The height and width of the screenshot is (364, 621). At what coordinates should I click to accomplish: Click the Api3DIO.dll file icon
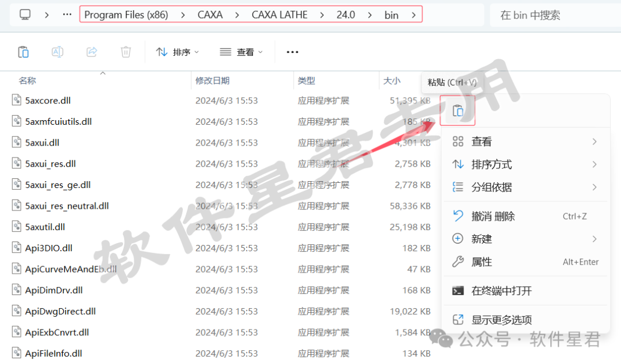tap(17, 247)
